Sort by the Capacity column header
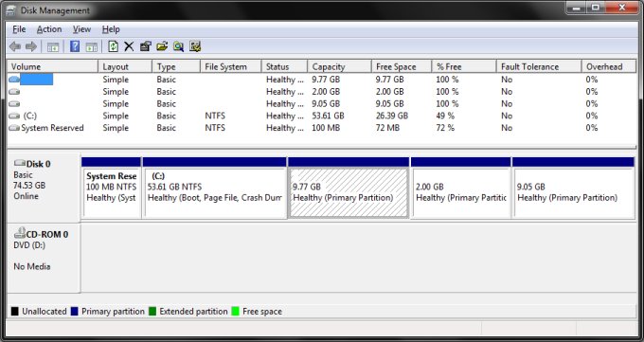The image size is (644, 342). point(339,66)
